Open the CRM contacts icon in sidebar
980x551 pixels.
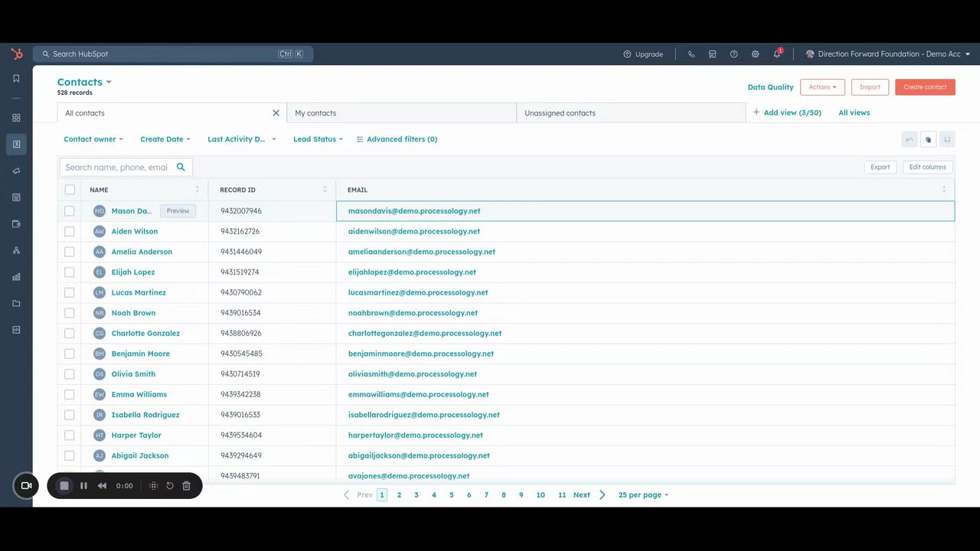(x=16, y=144)
